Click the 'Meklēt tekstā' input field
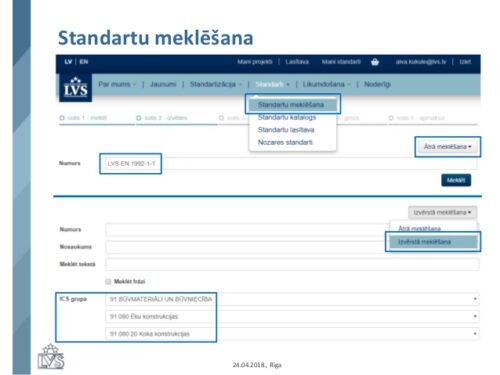The width and height of the screenshot is (500, 375). (292, 264)
